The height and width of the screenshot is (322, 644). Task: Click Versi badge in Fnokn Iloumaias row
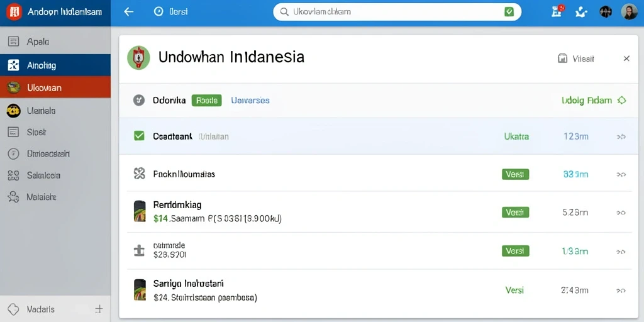coord(516,174)
